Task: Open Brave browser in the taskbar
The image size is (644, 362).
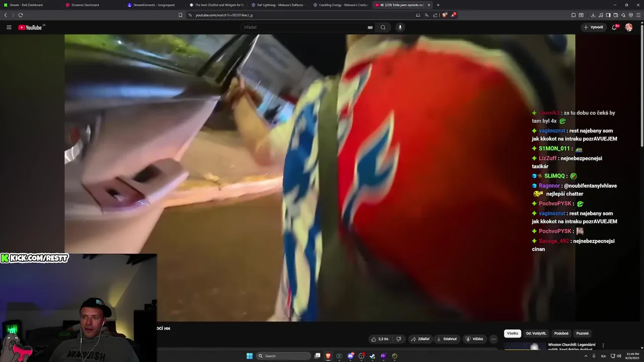Action: 329,356
